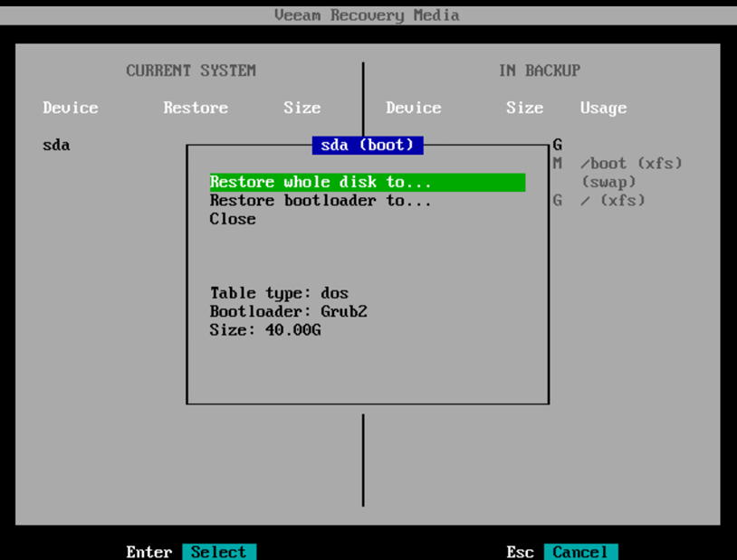The width and height of the screenshot is (737, 560).
Task: Click the 'Table type: dos' line
Action: tap(279, 293)
